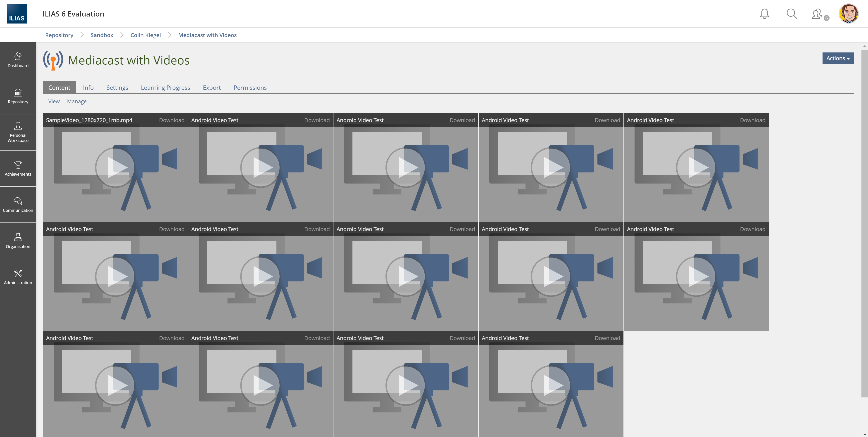Screen dimensions: 868x437
Task: Click the ILIAS logo
Action: 17,14
